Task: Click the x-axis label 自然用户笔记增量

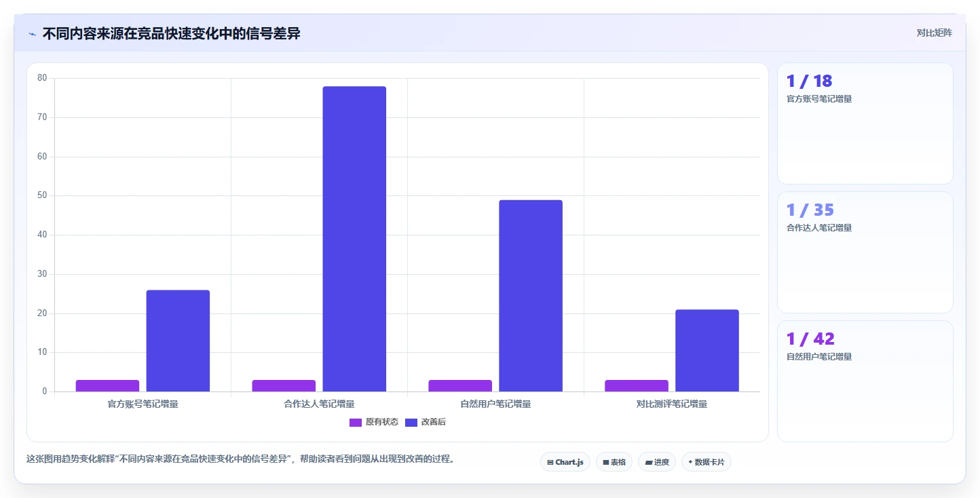Action: (x=495, y=404)
